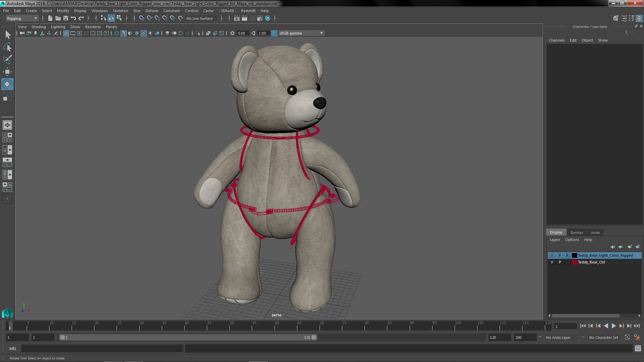644x362 pixels.
Task: Open a scene with folder icon
Action: tap(58, 18)
